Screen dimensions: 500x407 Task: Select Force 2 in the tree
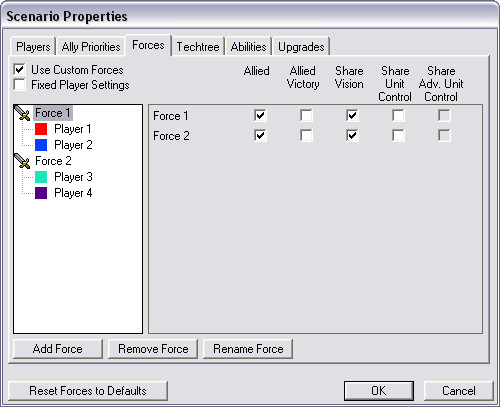click(x=53, y=161)
